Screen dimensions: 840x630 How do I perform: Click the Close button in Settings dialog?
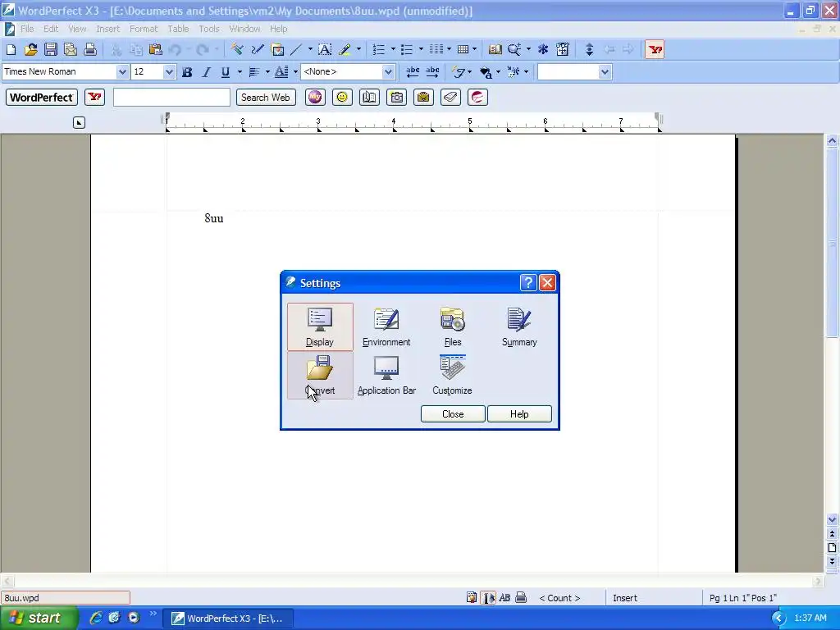click(453, 414)
